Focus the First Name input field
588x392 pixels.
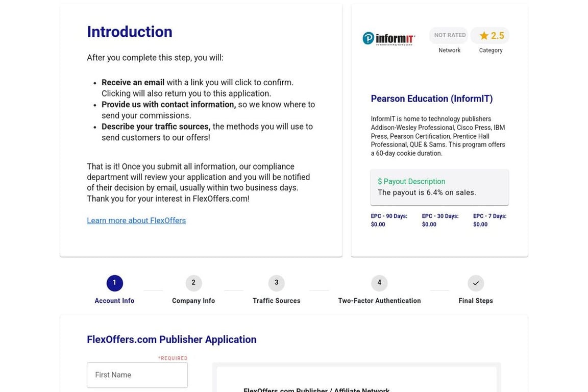click(137, 375)
